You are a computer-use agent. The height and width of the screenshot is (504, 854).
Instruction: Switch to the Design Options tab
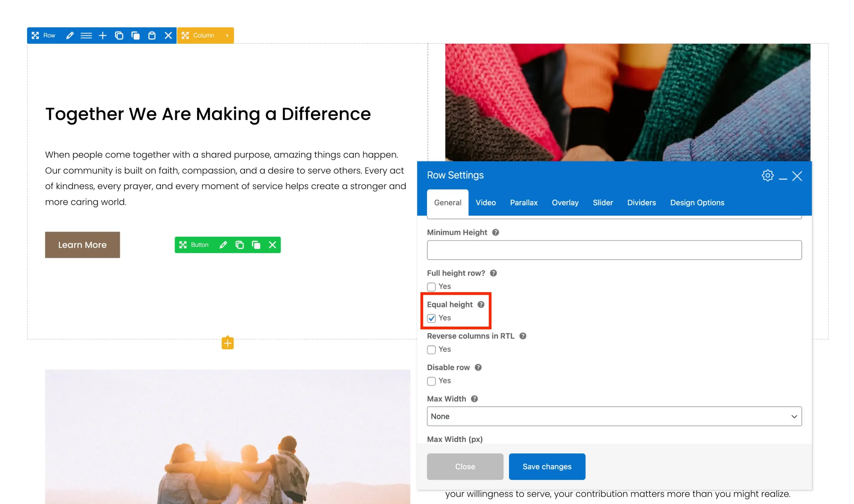click(x=697, y=203)
